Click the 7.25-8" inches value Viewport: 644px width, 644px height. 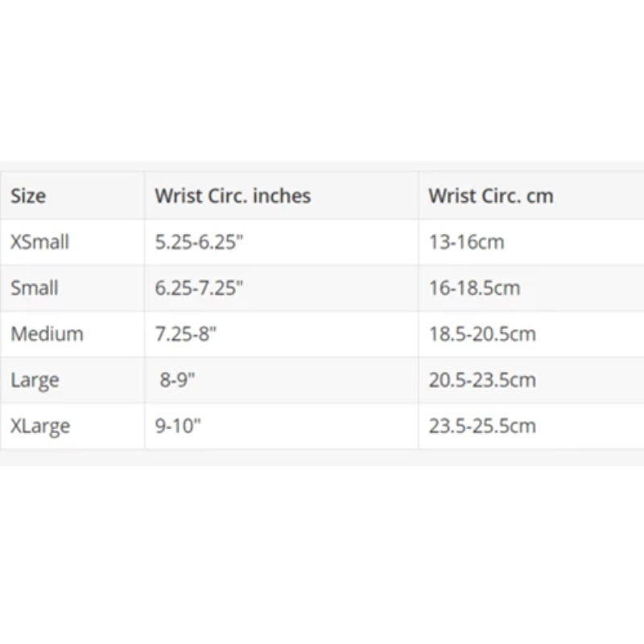coord(186,334)
